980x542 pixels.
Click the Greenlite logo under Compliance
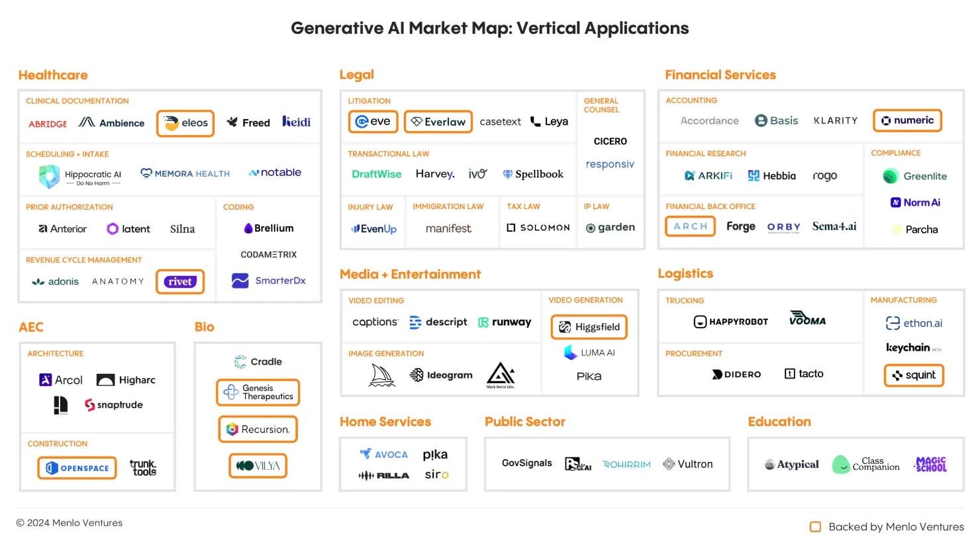(x=915, y=176)
